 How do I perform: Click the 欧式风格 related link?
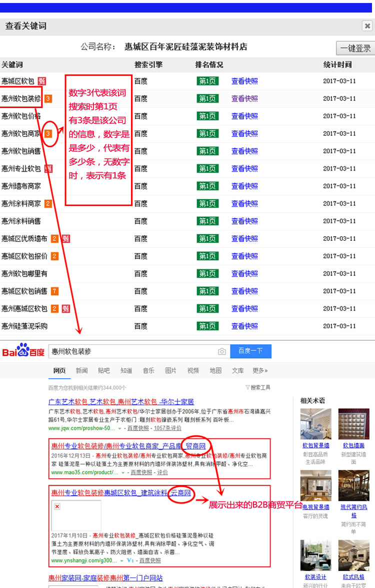pos(353,577)
